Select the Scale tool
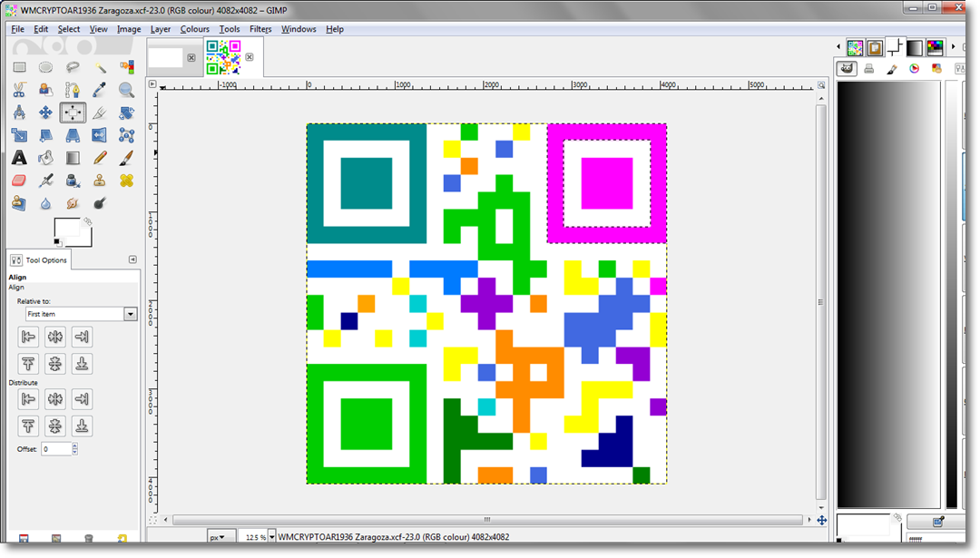The image size is (980, 558). 19,135
